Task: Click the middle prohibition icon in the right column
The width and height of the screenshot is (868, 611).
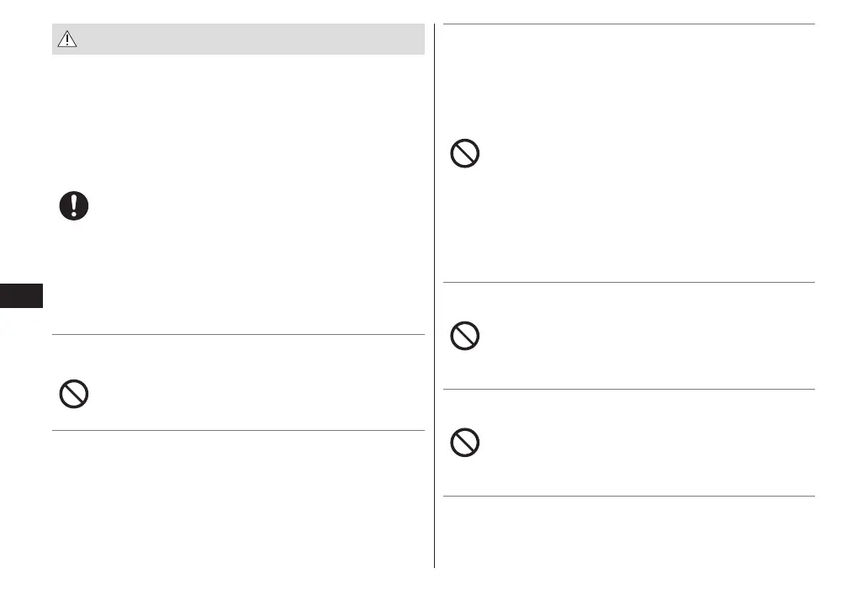Action: pos(464,337)
